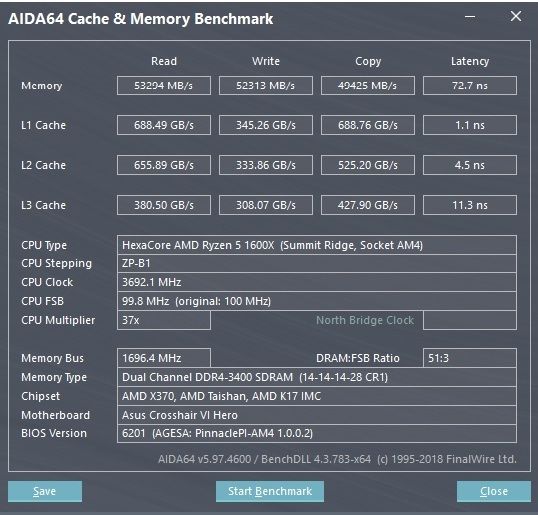Click L3 Cache Read 380.50 GB/s
The width and height of the screenshot is (538, 515).
(x=164, y=205)
